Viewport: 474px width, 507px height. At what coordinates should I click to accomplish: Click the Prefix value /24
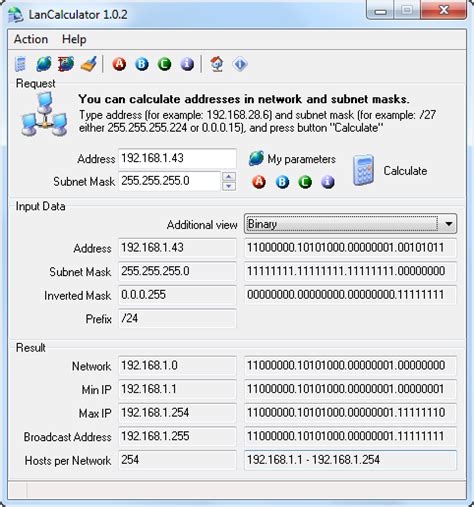point(177,318)
